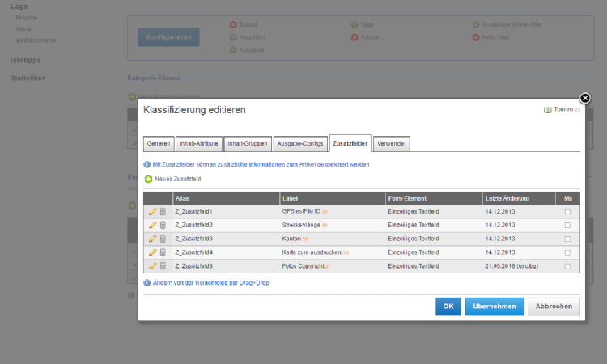Viewport: 607px width, 364px height.
Task: Check the Ms box for Z_Zusatzfeld5
Action: pos(567,265)
